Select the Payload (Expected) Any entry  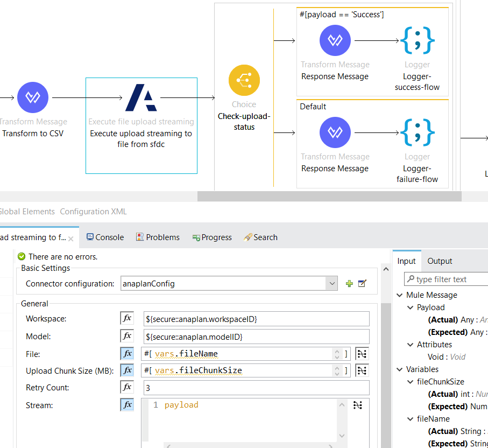pos(458,332)
